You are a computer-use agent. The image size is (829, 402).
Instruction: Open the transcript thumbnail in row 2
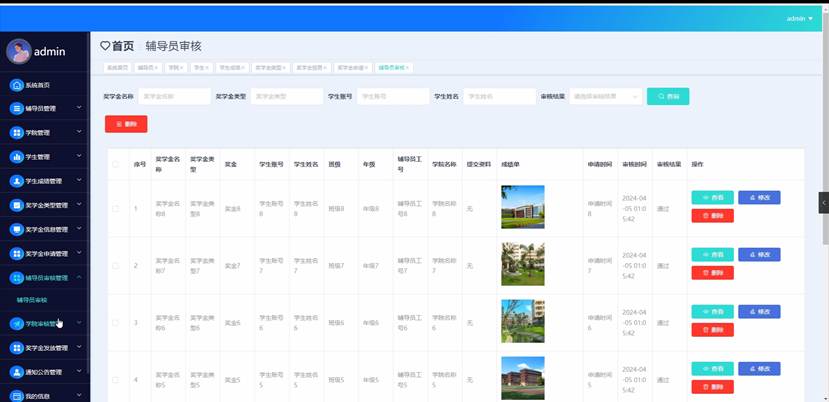point(523,264)
